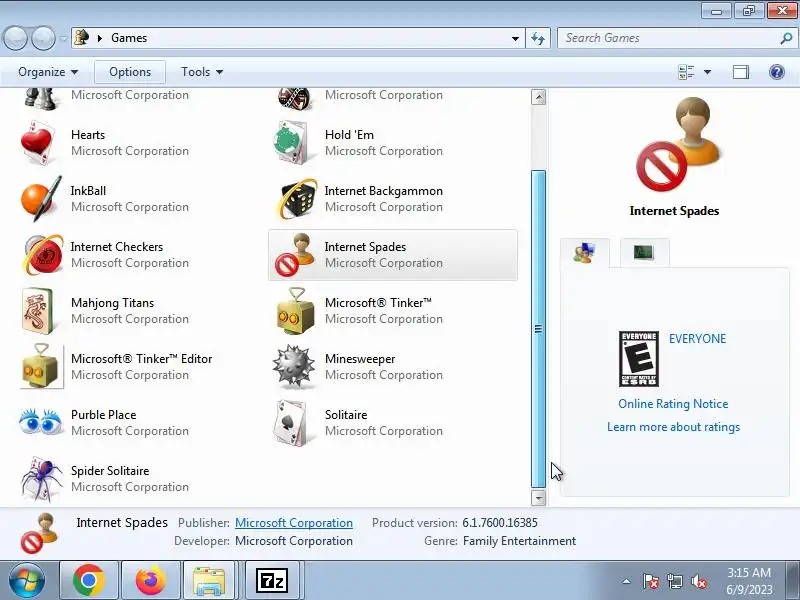Launch Firefox from taskbar
800x600 pixels.
click(x=151, y=580)
